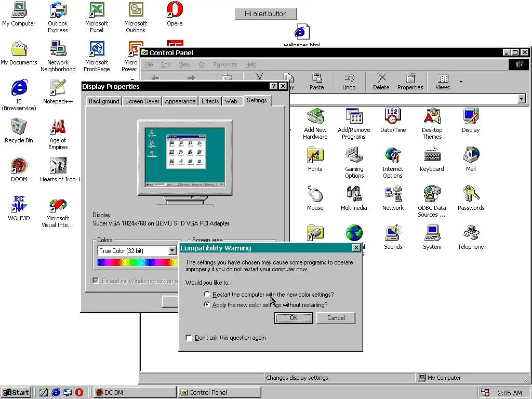
Task: Open the Help menu in Control Panel
Action: [x=251, y=64]
